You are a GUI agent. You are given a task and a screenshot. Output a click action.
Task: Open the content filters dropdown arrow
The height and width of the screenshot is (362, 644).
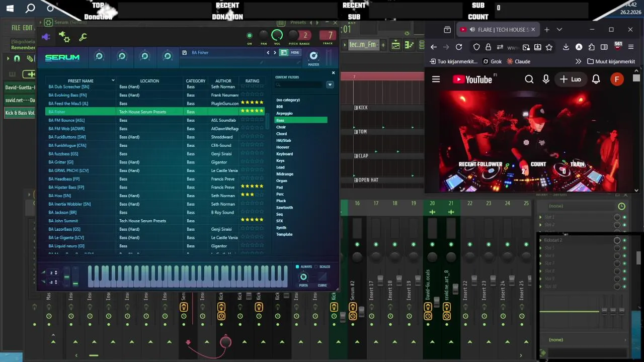330,85
